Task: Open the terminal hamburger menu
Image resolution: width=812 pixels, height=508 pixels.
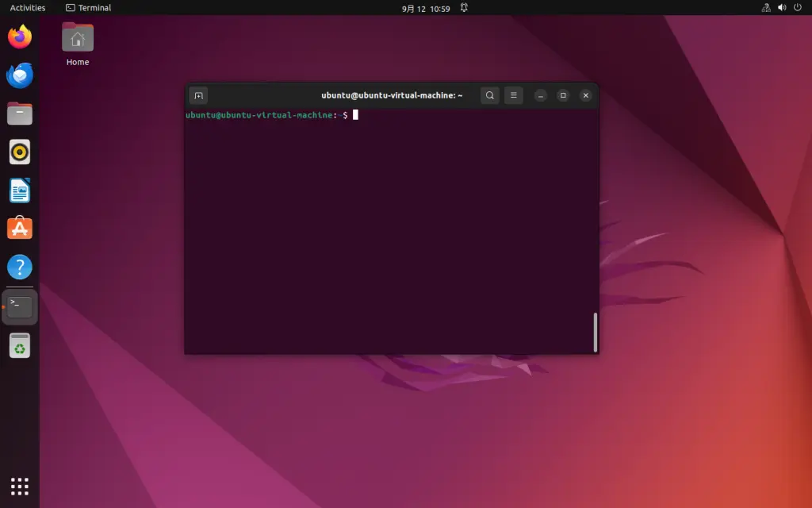Action: [513, 95]
